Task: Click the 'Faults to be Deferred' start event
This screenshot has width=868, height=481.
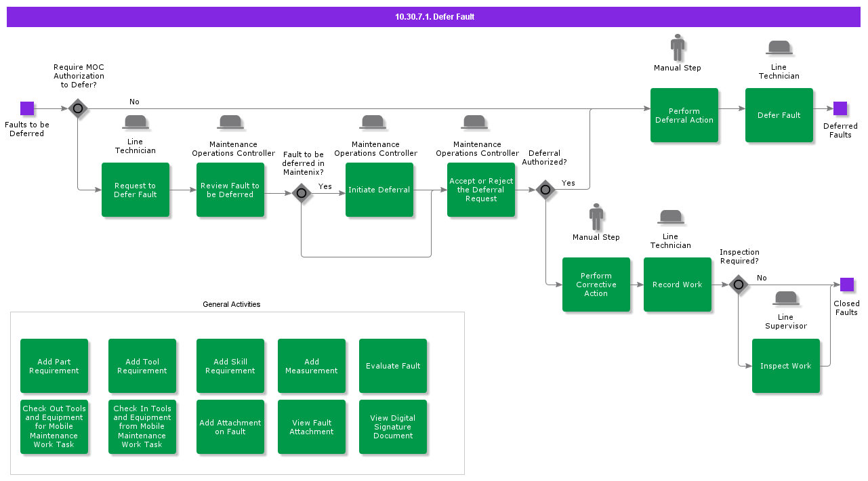Action: pyautogui.click(x=27, y=108)
